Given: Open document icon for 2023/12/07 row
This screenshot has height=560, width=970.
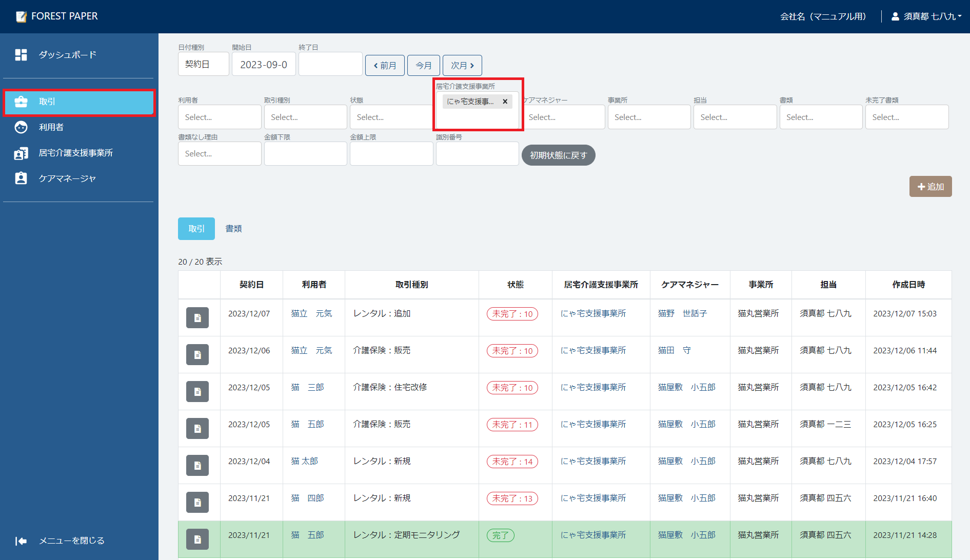Looking at the screenshot, I should (x=197, y=318).
